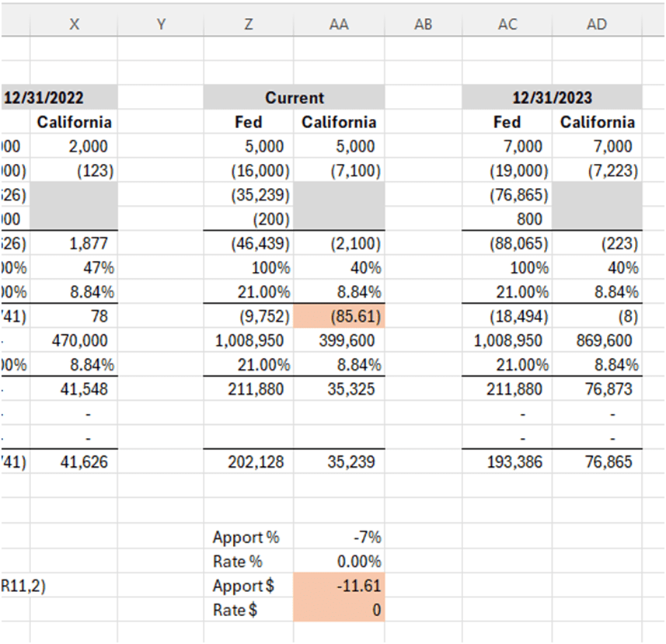Click the cell showing 193,386

click(507, 462)
